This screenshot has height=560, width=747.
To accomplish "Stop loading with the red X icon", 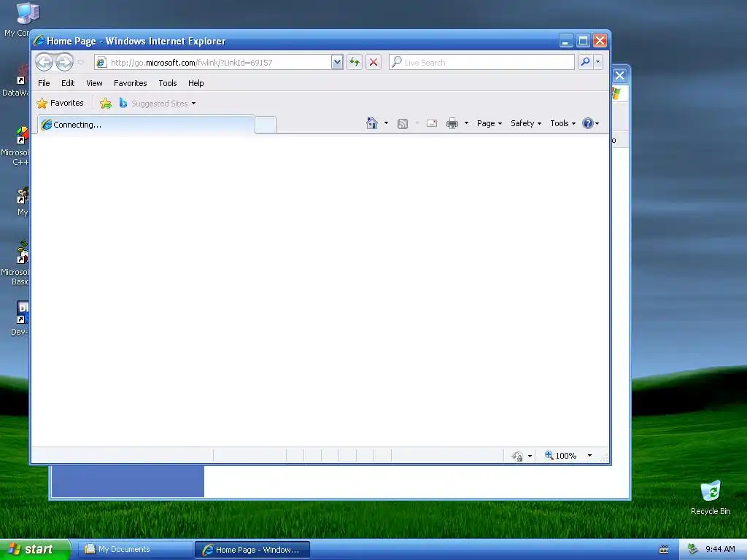I will pos(373,63).
